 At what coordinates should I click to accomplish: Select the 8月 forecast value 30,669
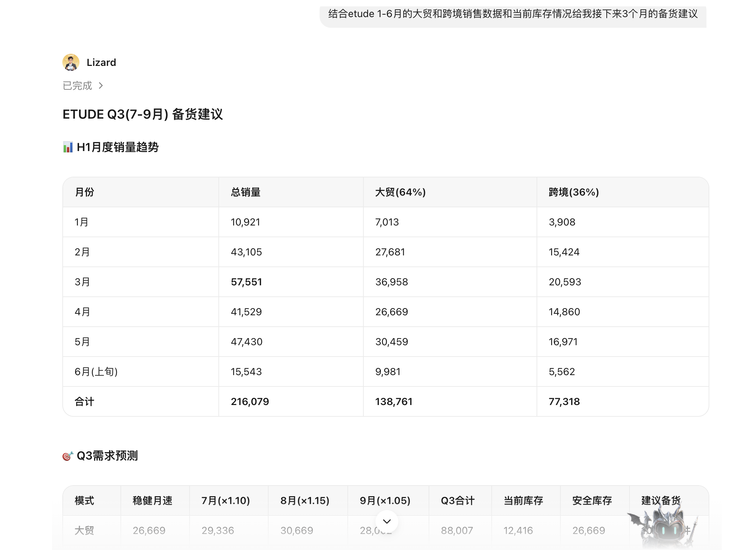pyautogui.click(x=297, y=531)
